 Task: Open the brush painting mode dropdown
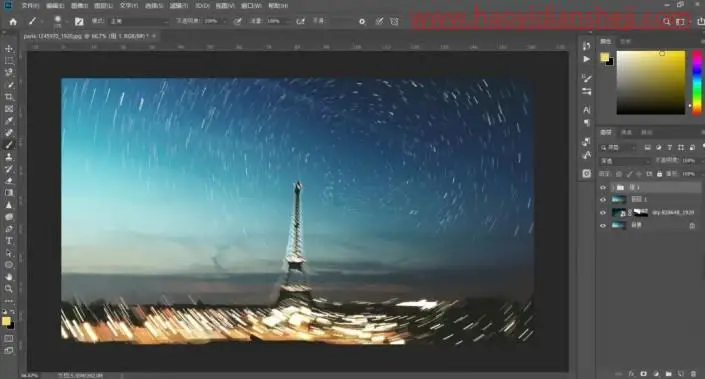tap(138, 21)
